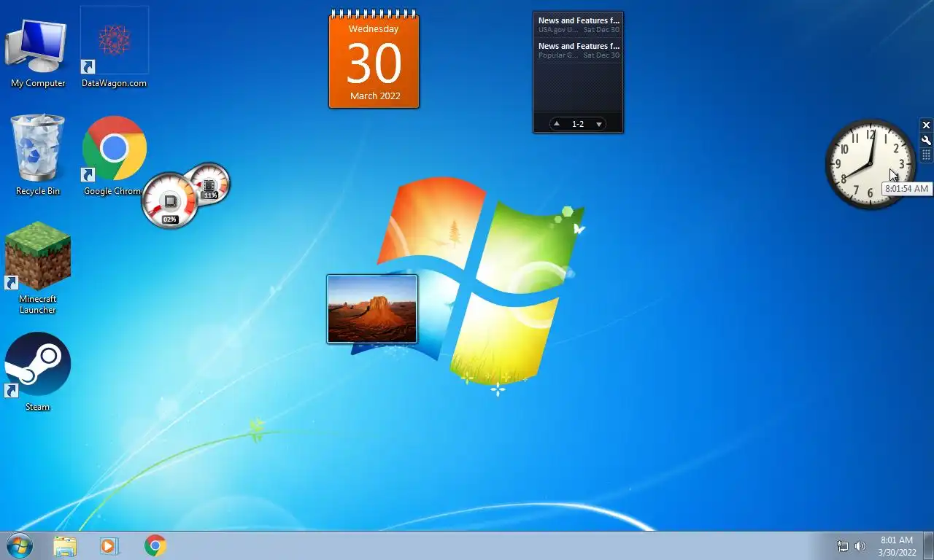Click the CPU meter gadget's large dial

tap(169, 201)
